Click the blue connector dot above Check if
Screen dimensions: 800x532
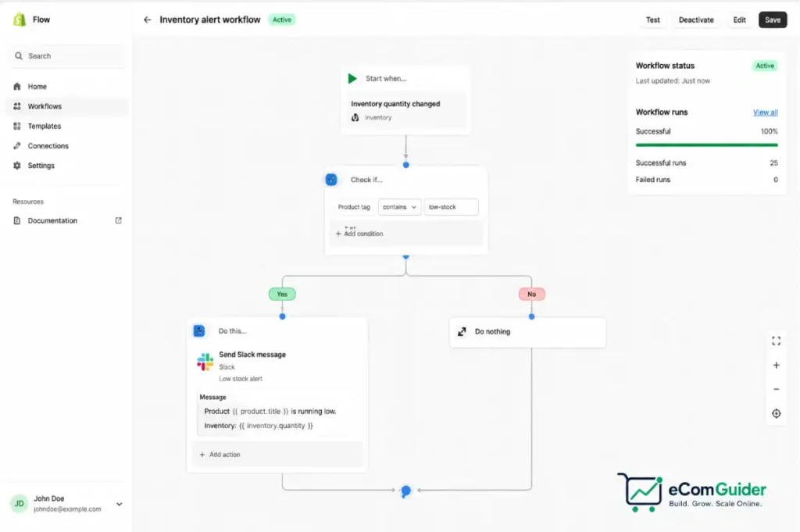405,165
